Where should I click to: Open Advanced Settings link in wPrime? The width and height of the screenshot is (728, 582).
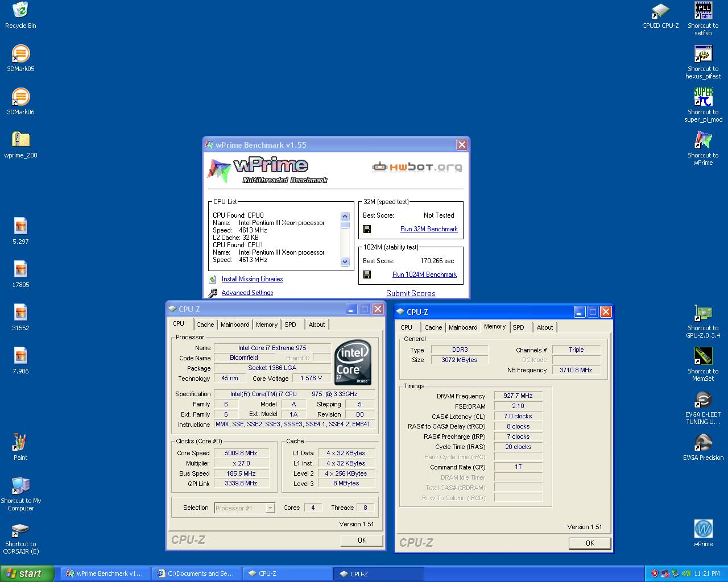pyautogui.click(x=247, y=293)
